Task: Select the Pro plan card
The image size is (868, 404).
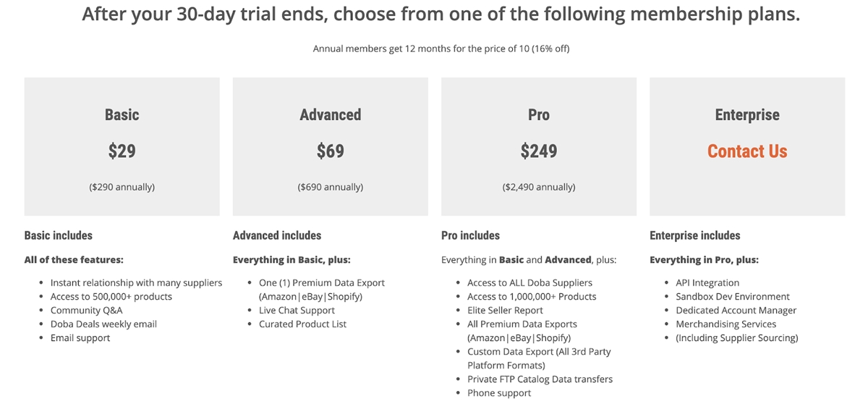Action: [539, 146]
